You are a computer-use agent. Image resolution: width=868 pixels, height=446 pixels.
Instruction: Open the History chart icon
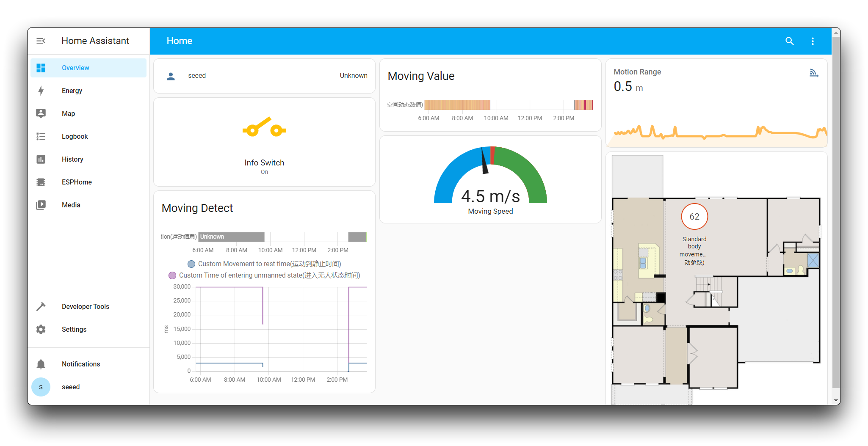click(x=41, y=159)
